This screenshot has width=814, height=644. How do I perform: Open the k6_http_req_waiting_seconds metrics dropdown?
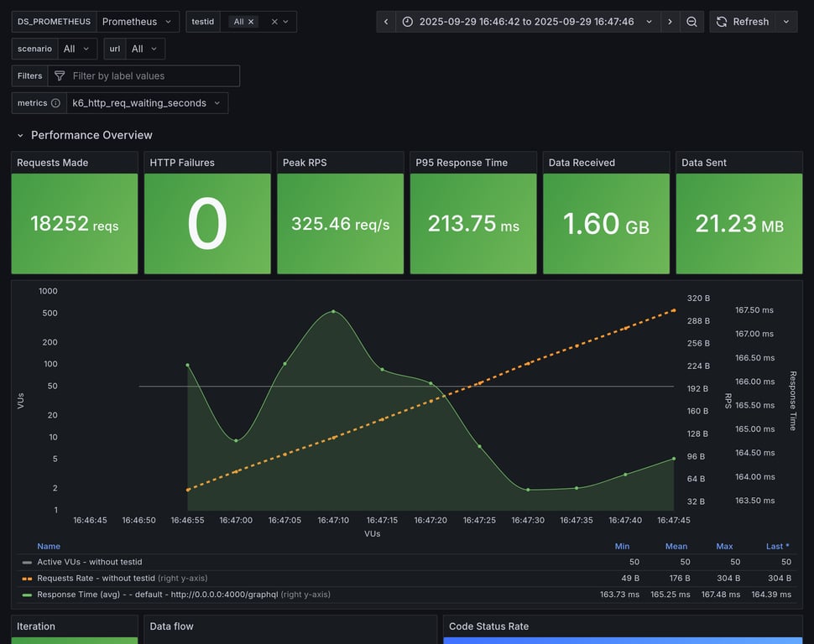click(x=147, y=103)
